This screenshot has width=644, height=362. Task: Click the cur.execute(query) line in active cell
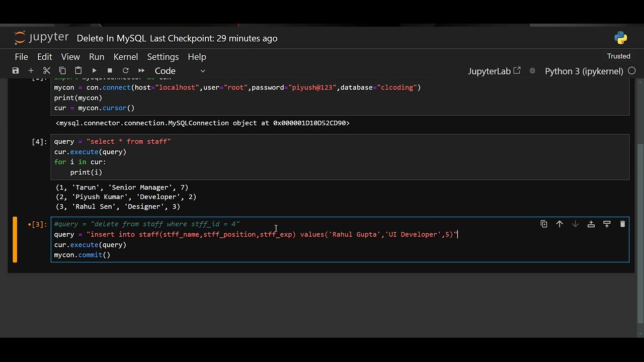(90, 245)
